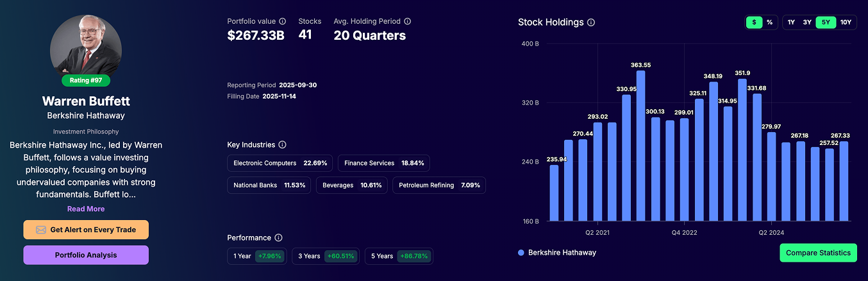868x281 pixels.
Task: Click the 5 Years performance chip
Action: coord(399,256)
